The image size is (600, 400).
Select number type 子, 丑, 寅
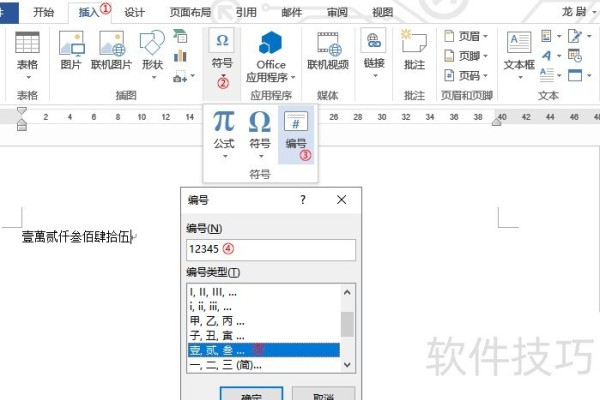point(263,336)
